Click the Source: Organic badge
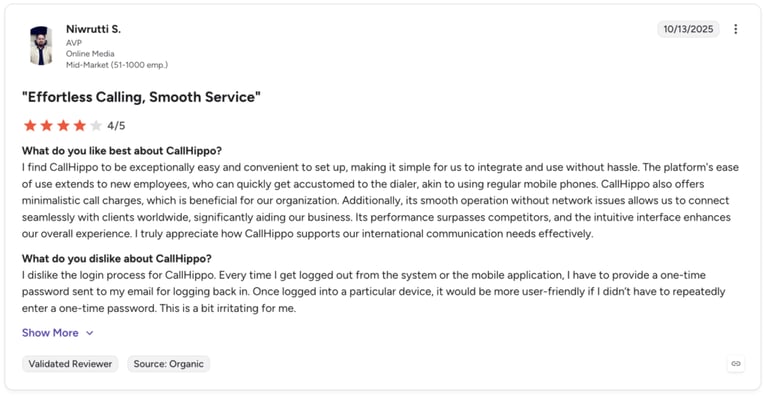This screenshot has width=768, height=396. click(168, 364)
